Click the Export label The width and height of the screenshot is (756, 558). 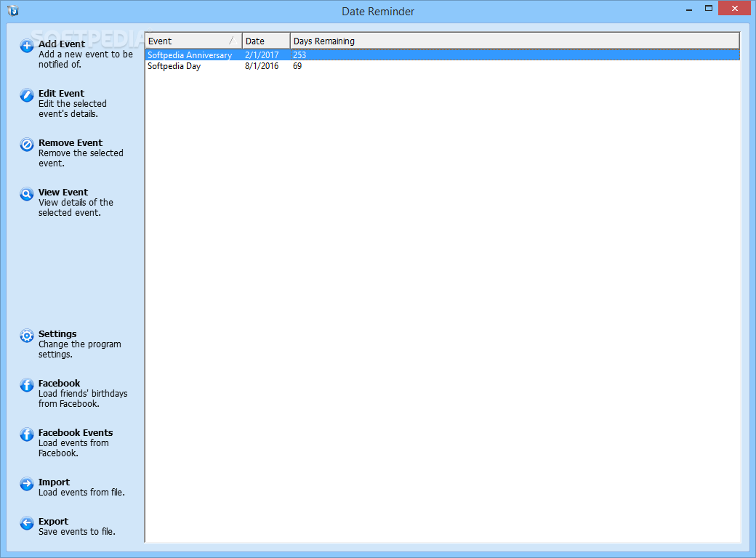pos(54,522)
